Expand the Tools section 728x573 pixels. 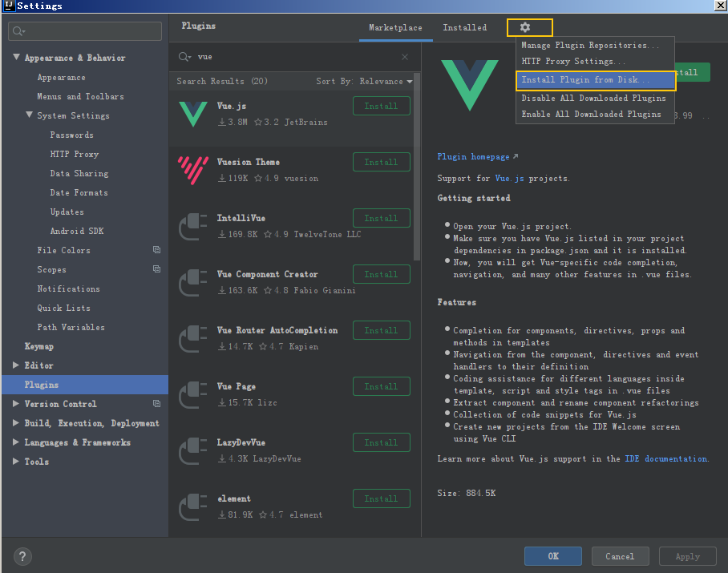click(16, 461)
